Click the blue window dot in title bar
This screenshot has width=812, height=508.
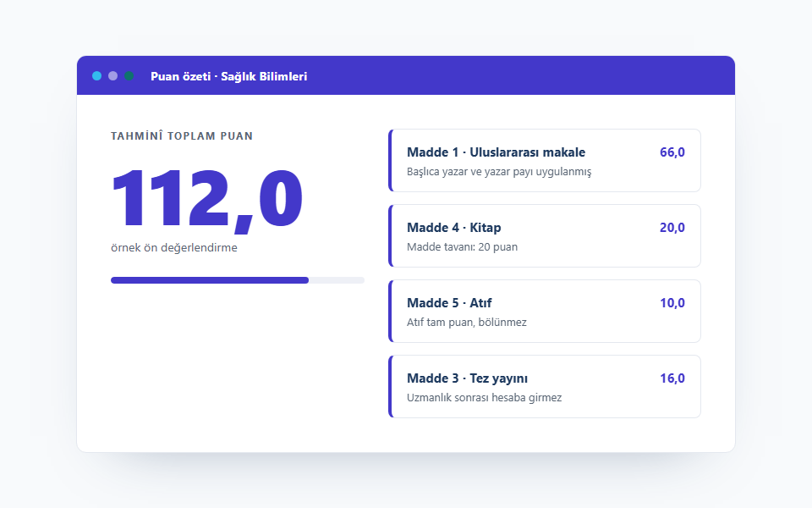96,76
